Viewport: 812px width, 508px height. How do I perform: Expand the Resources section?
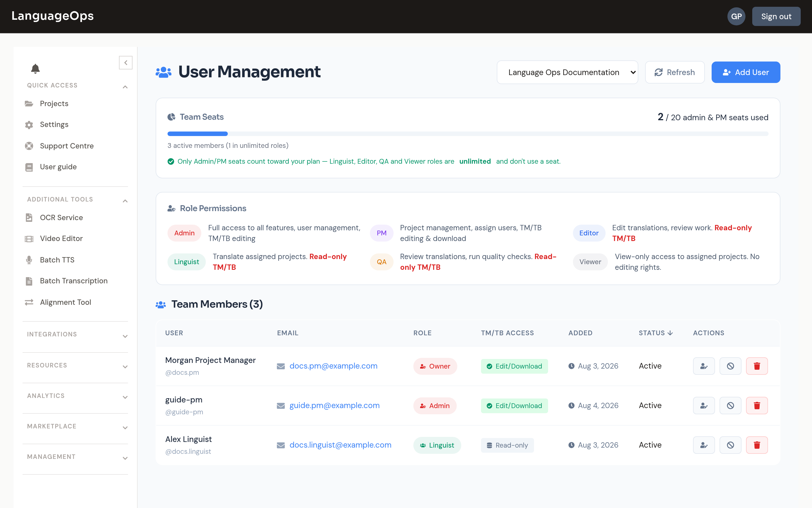125,367
